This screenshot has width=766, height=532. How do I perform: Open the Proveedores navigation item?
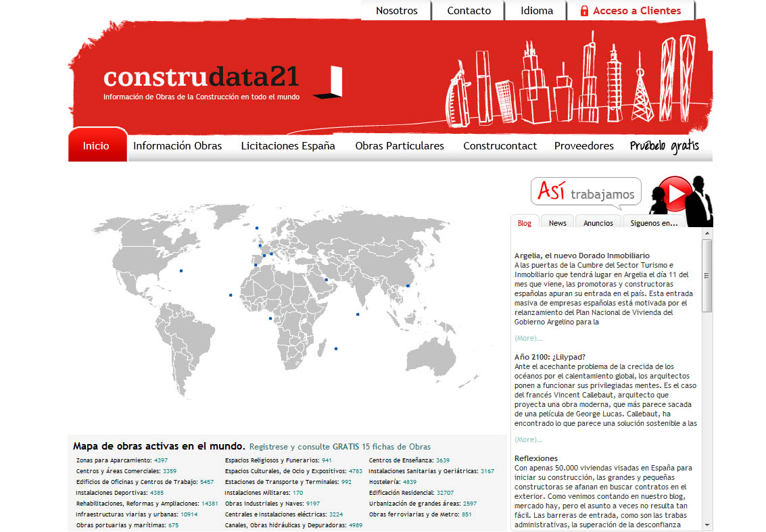tap(583, 145)
